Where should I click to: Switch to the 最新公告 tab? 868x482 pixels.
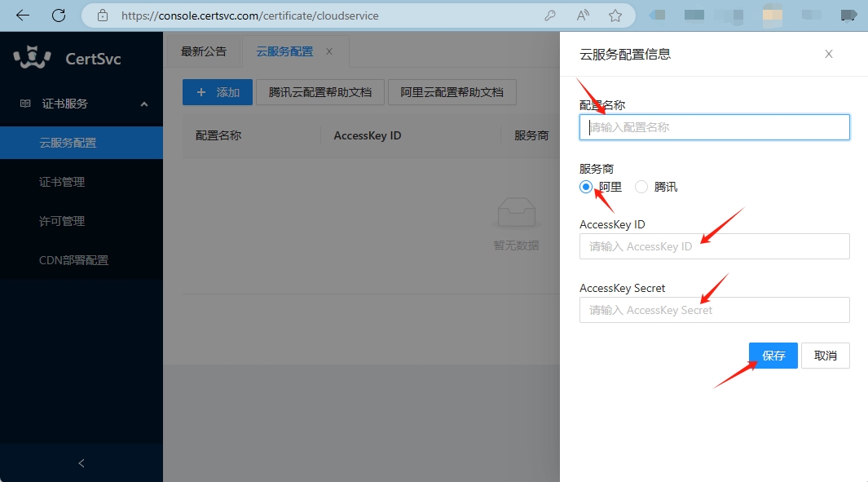205,51
